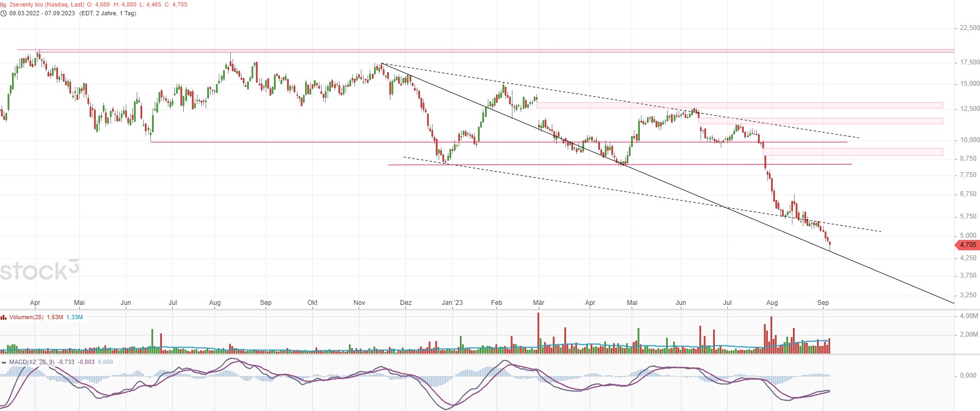Click the clock icon beside the date range
Image resolution: width=980 pixels, height=411 pixels.
coord(3,13)
